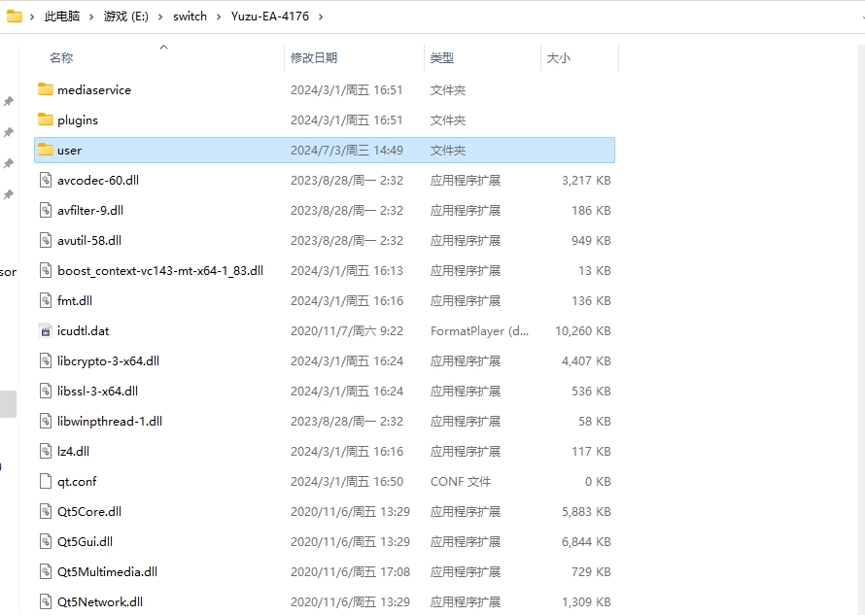Select the plugins folder name
The height and width of the screenshot is (616, 865).
tap(78, 120)
